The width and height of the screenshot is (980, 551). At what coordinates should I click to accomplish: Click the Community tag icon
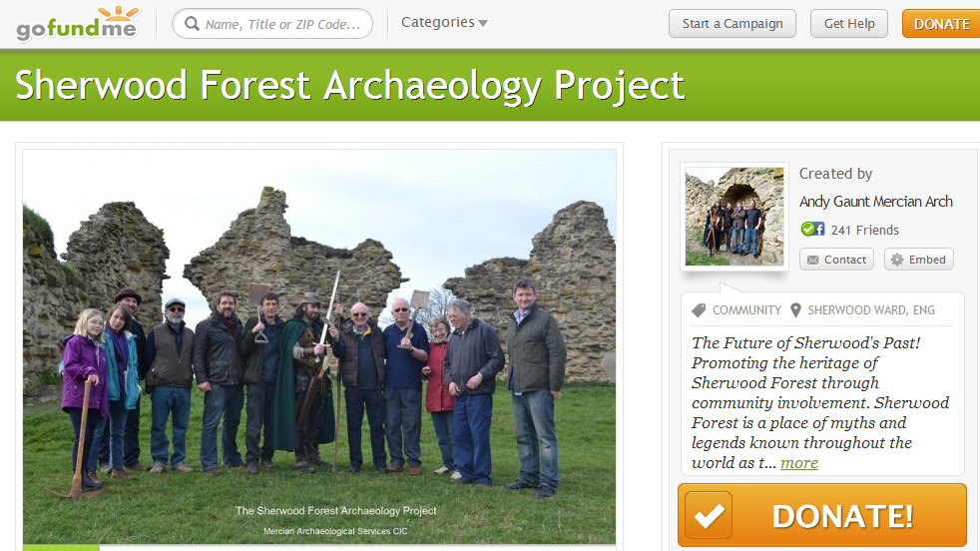coord(699,310)
